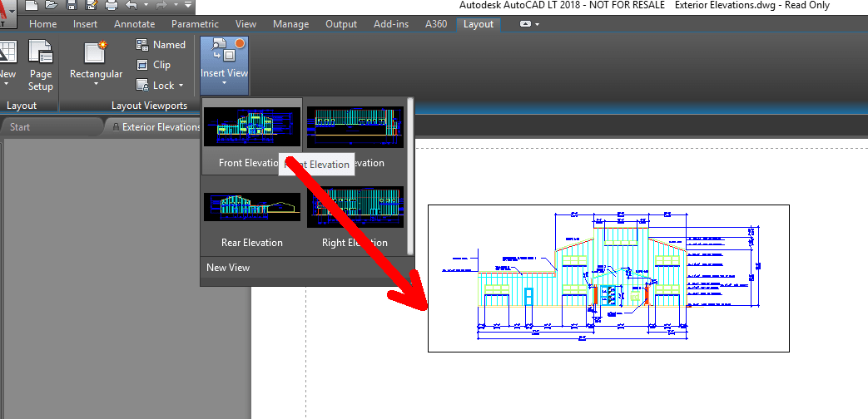
Task: Expand the Layout Viewports panel title
Action: coord(150,105)
